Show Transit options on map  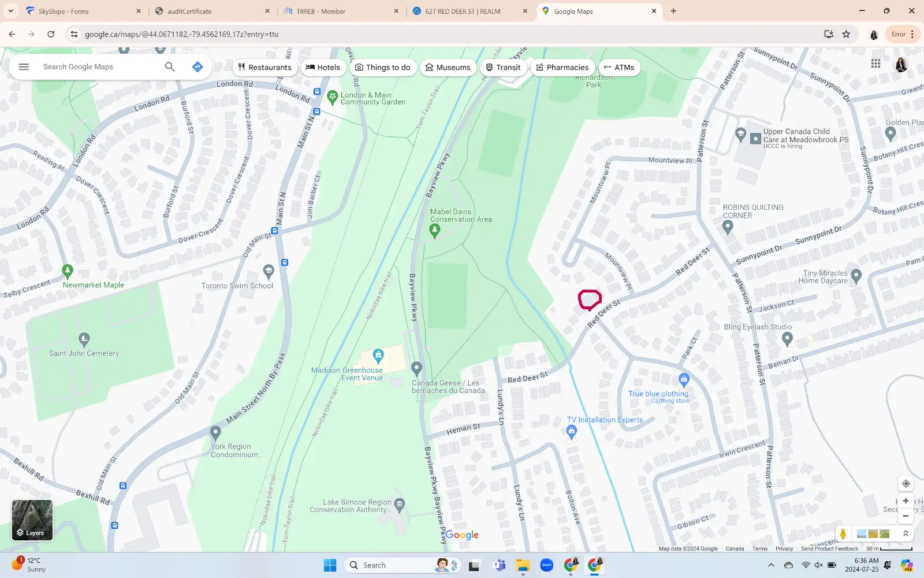(x=504, y=68)
